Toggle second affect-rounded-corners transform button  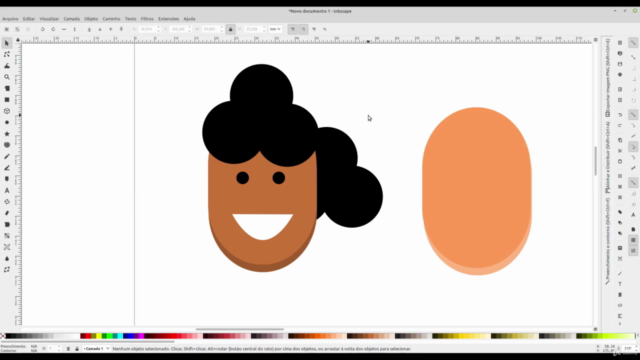tap(303, 29)
